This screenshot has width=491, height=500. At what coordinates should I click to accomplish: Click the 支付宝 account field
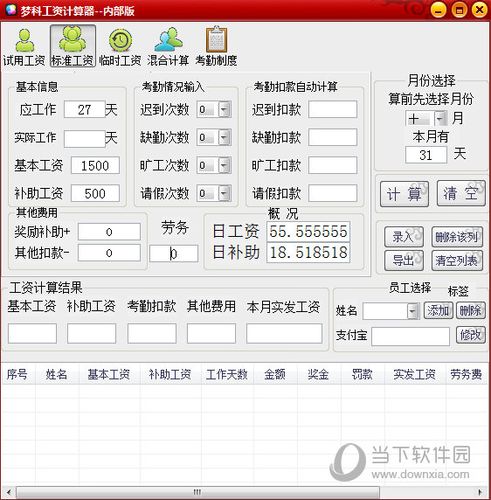[x=410, y=336]
